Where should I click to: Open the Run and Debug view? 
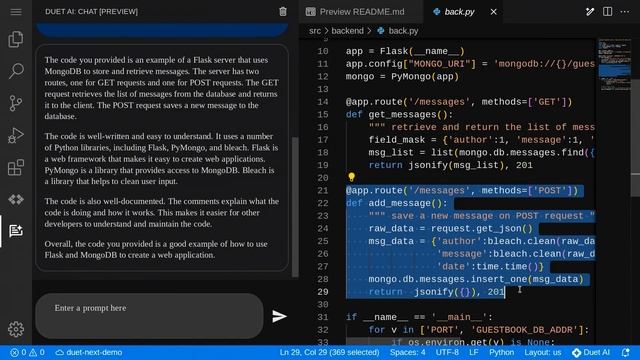point(16,136)
